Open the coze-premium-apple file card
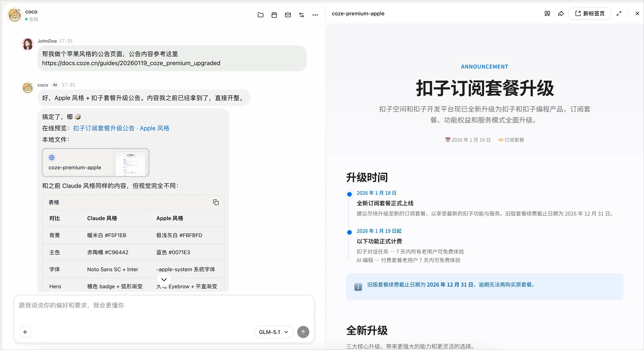This screenshot has height=350, width=644. point(96,162)
